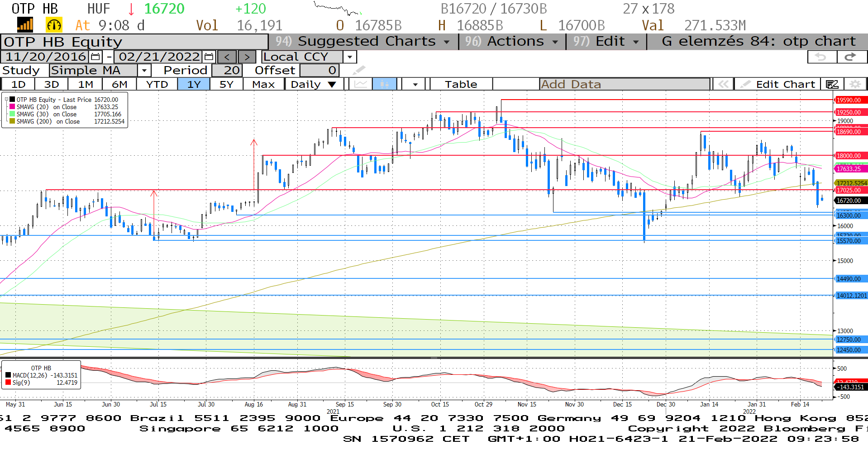Open Suggested Charts dropdown menu
The image size is (868, 464).
coord(363,42)
